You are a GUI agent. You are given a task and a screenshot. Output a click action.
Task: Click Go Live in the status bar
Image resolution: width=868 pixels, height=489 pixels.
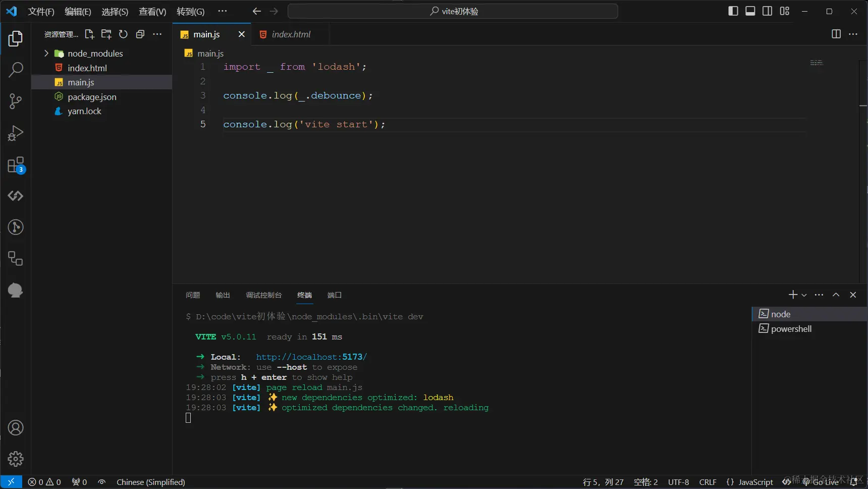pyautogui.click(x=821, y=482)
